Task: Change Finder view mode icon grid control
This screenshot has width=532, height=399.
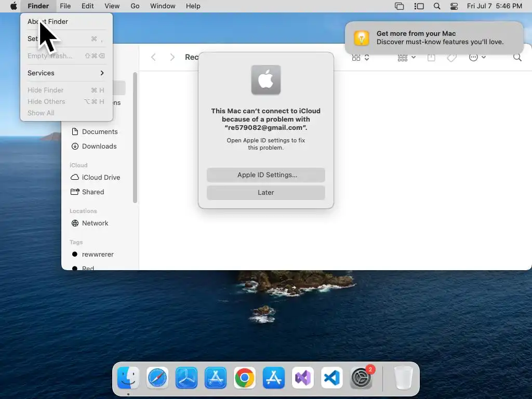Action: [361, 57]
